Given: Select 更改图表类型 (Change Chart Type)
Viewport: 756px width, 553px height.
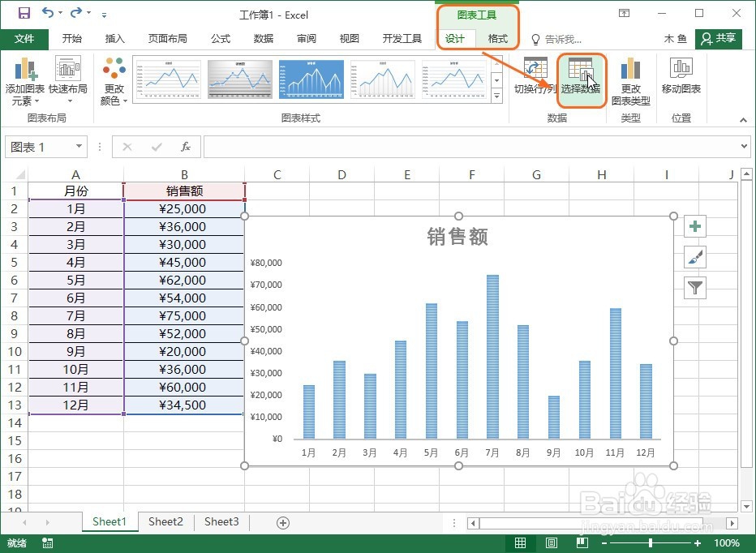Looking at the screenshot, I should [630, 79].
